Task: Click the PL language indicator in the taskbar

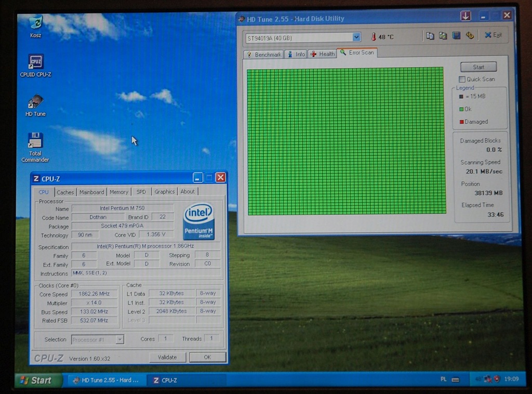Action: click(444, 379)
